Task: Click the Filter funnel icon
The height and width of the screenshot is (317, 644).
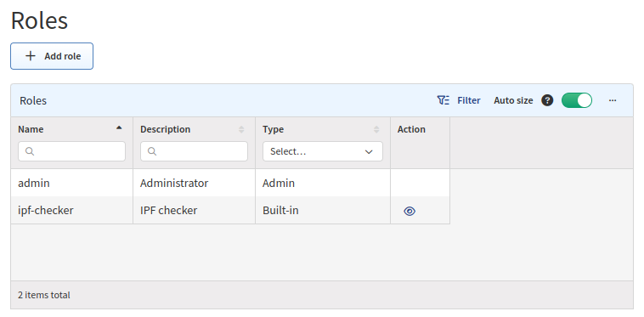Action: tap(443, 100)
